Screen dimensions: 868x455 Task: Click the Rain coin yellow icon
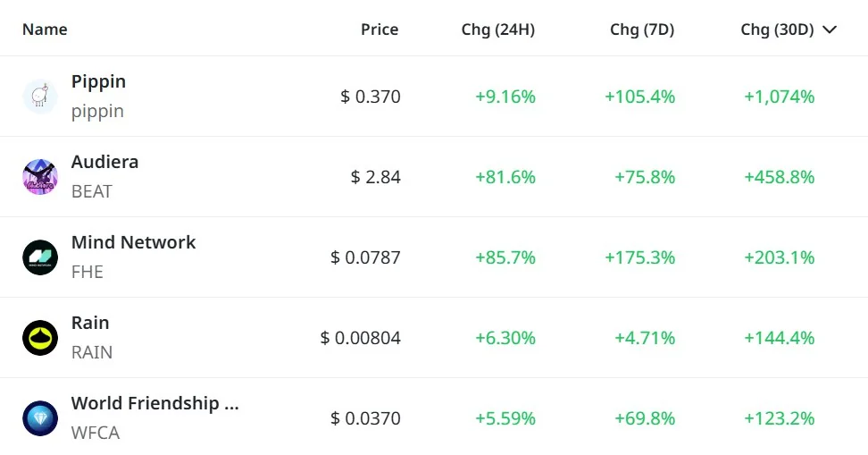pos(40,338)
